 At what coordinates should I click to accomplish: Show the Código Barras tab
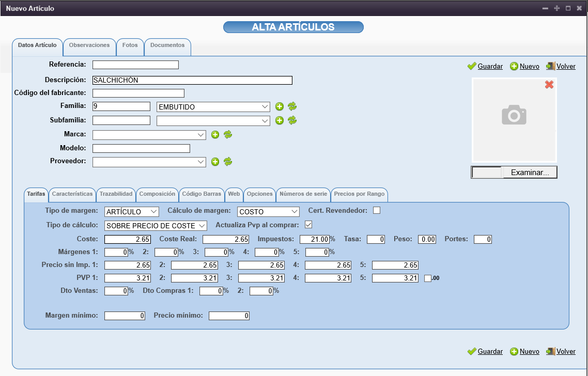[x=202, y=194]
